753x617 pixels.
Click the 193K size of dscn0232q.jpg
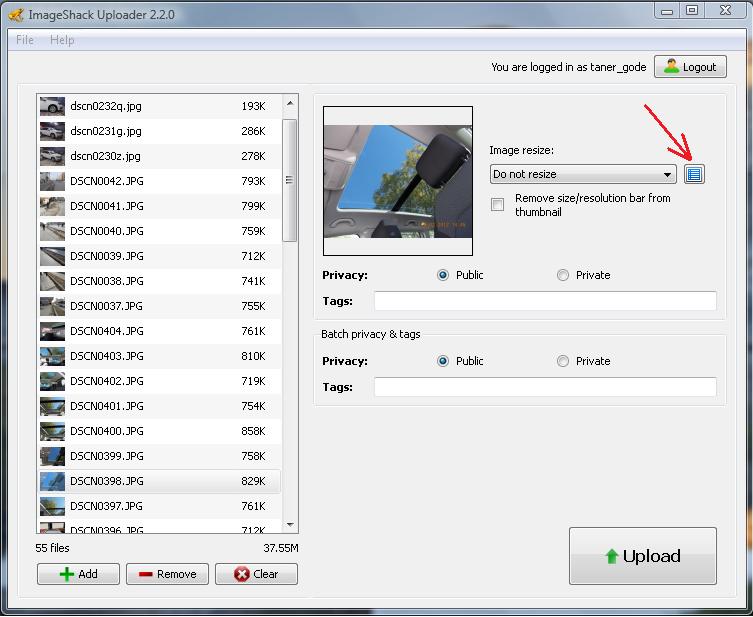click(x=253, y=106)
